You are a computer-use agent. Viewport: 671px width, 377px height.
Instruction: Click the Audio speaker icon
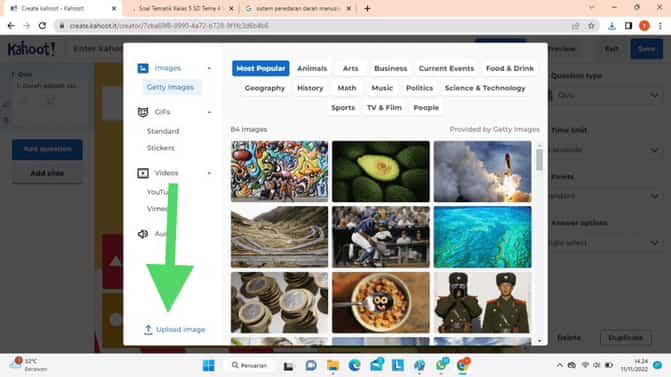143,234
